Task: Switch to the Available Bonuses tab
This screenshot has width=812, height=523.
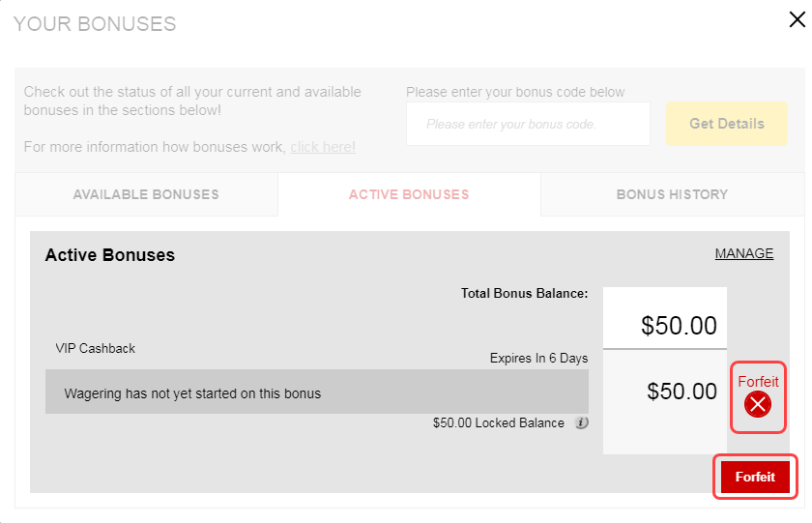Action: (146, 194)
